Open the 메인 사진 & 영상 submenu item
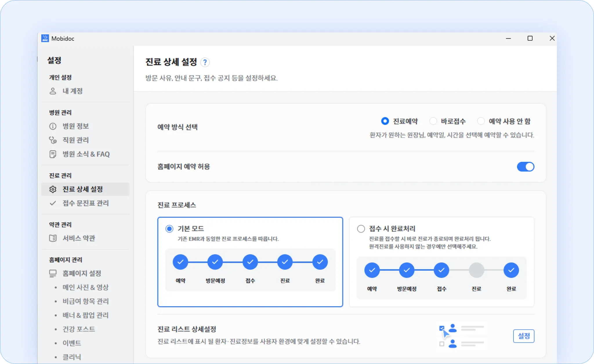This screenshot has height=364, width=594. pos(86,287)
